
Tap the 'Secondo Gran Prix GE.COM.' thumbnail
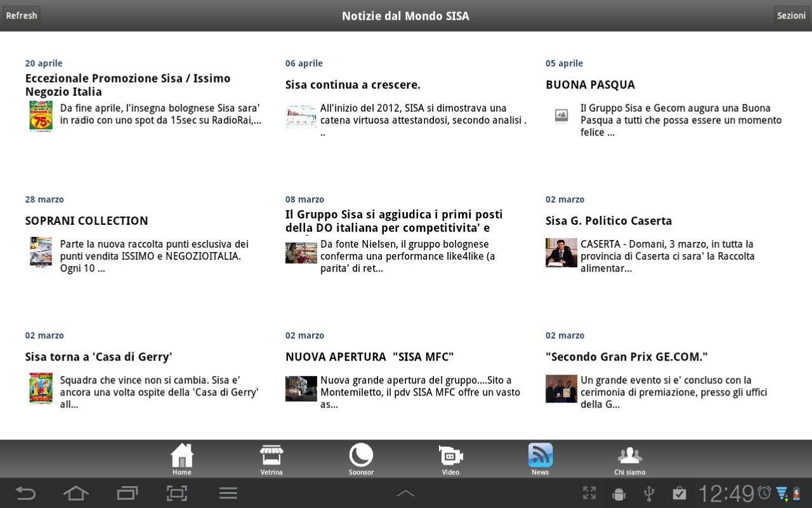click(561, 389)
